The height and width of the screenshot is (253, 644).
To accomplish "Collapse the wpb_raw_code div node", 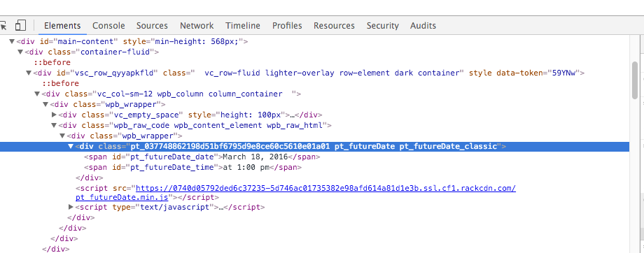I will (x=54, y=126).
